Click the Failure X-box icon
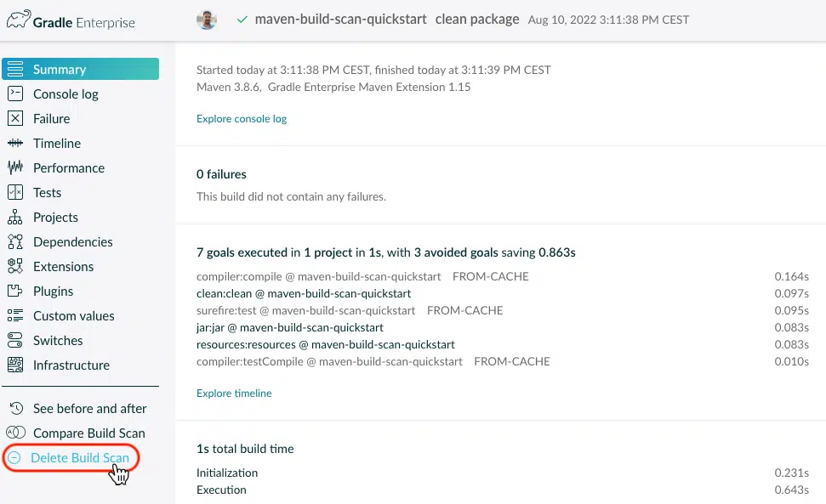 click(15, 118)
